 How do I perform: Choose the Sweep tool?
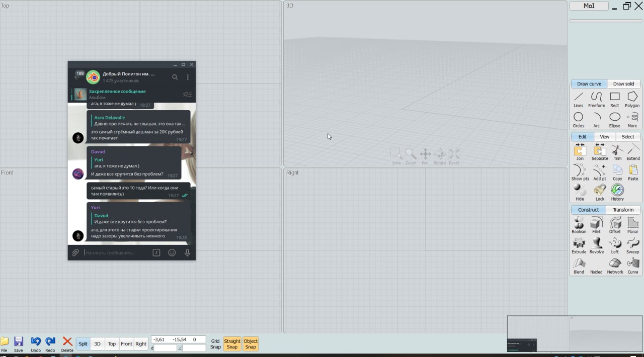tap(633, 245)
